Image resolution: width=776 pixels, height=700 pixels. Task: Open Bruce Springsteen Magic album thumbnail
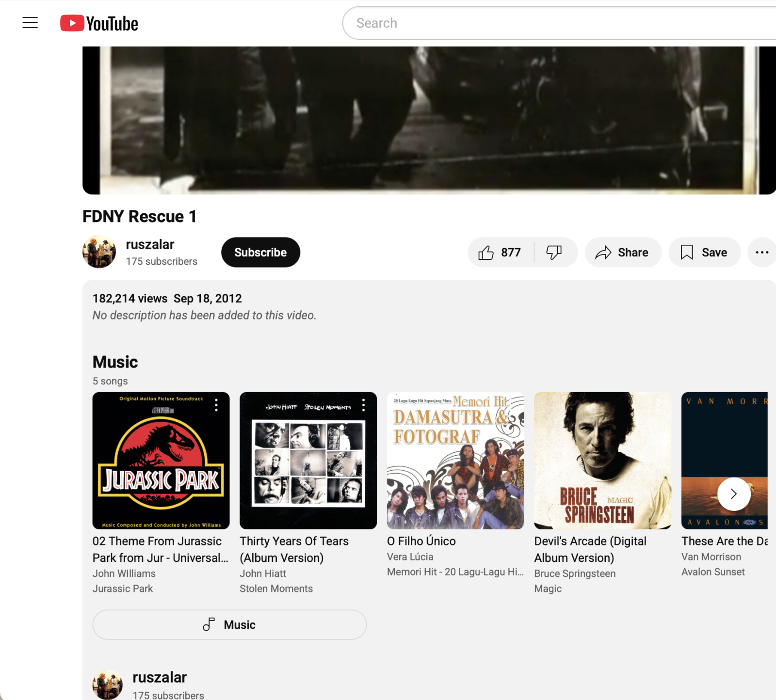click(602, 461)
